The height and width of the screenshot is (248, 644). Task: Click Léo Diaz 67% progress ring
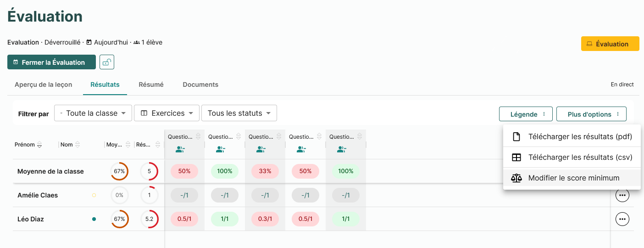(120, 219)
